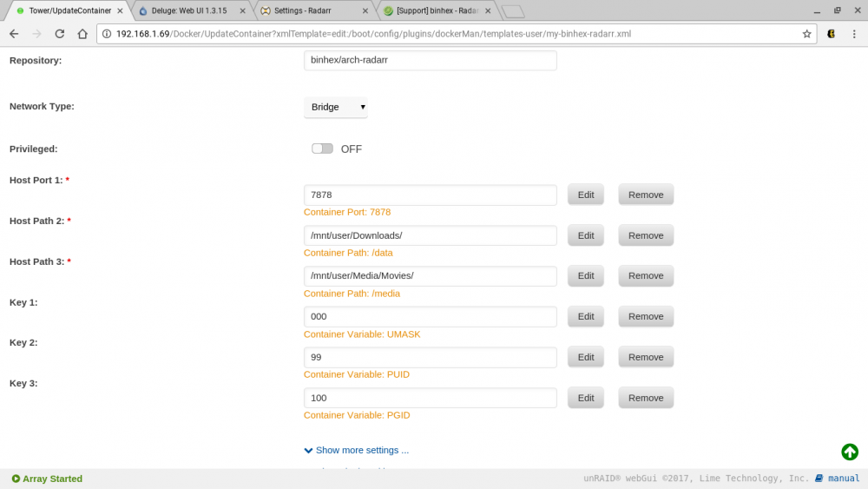Close the Deluge Web UI tab
Viewport: 868px width, 489px height.
coord(242,10)
